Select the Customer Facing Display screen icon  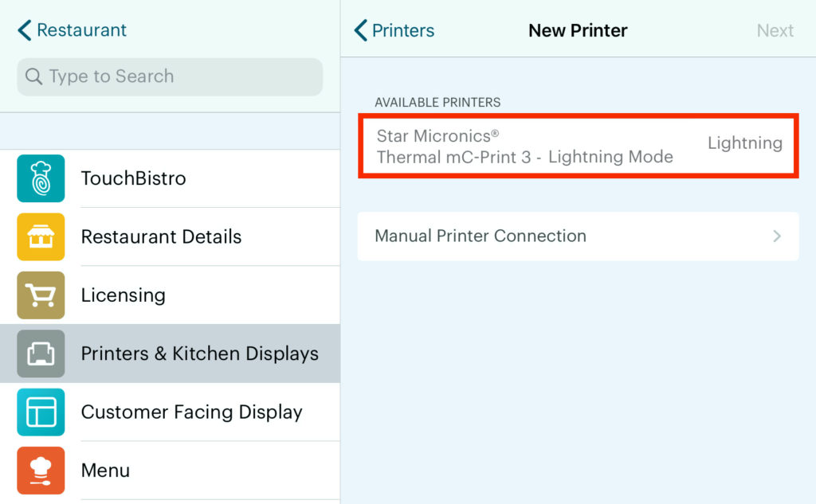[x=41, y=412]
